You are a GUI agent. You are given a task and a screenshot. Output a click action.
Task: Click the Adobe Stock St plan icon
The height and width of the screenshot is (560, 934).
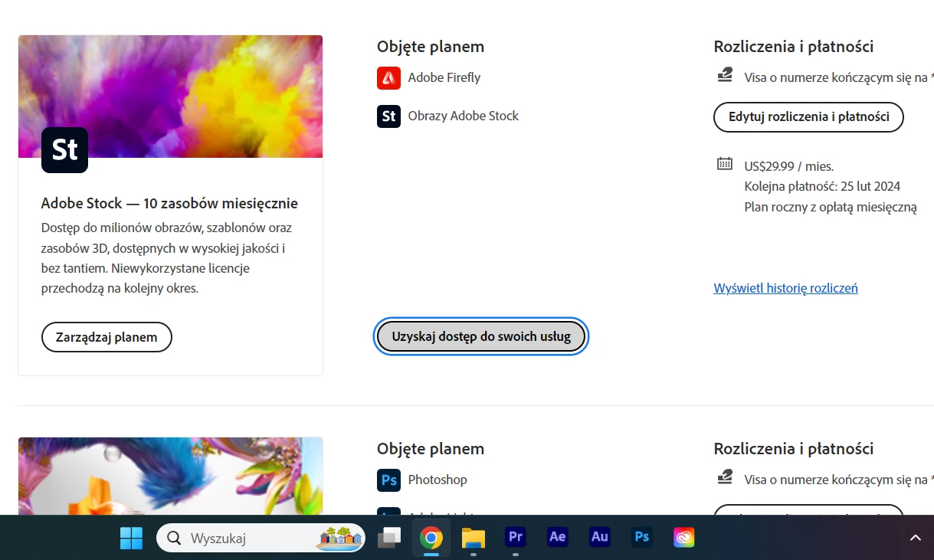[x=388, y=116]
